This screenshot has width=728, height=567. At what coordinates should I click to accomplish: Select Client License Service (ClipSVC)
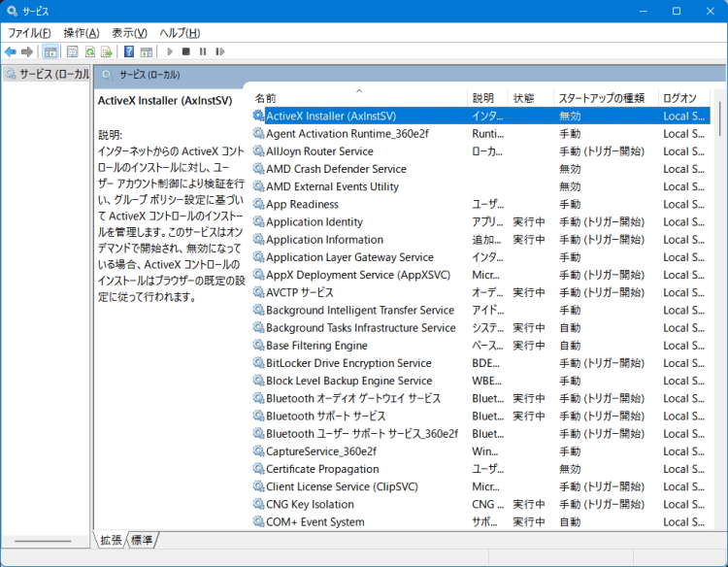coord(481,486)
